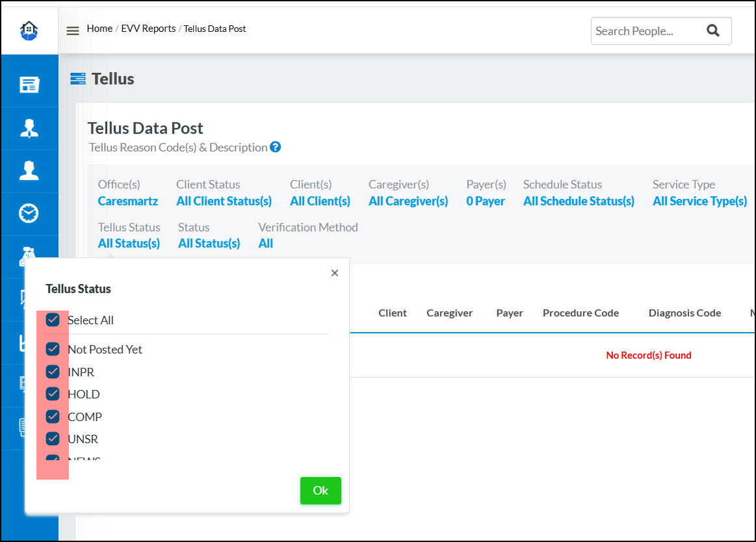The height and width of the screenshot is (542, 756).
Task: Navigate to EVV Reports breadcrumb
Action: coord(148,29)
